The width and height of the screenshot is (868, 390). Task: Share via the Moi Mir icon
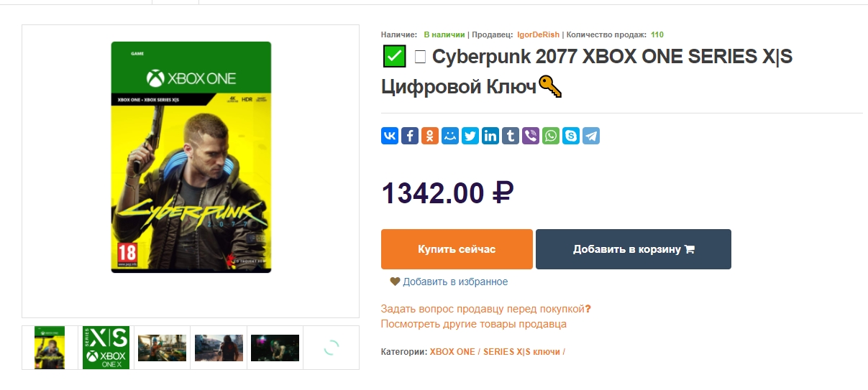tap(450, 136)
